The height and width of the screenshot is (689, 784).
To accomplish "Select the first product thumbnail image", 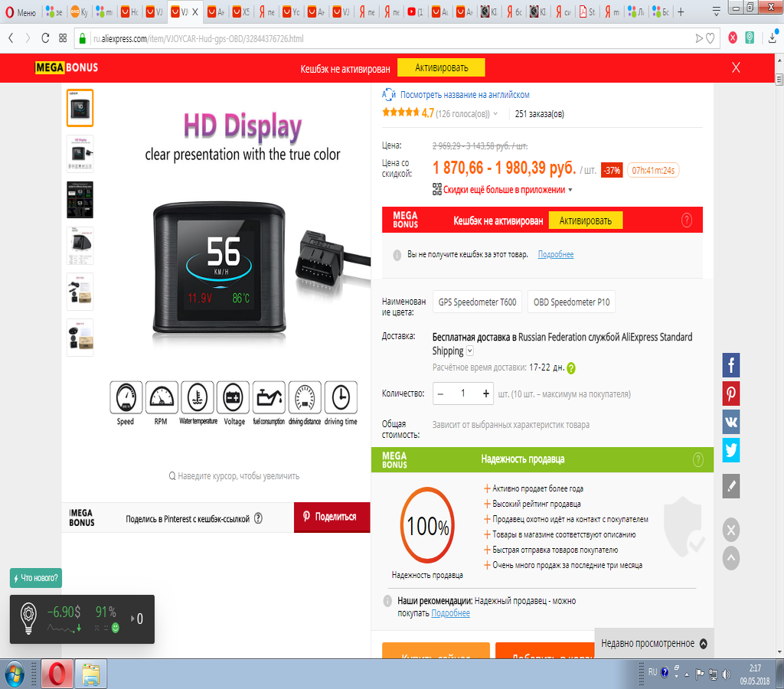I will pos(80,108).
